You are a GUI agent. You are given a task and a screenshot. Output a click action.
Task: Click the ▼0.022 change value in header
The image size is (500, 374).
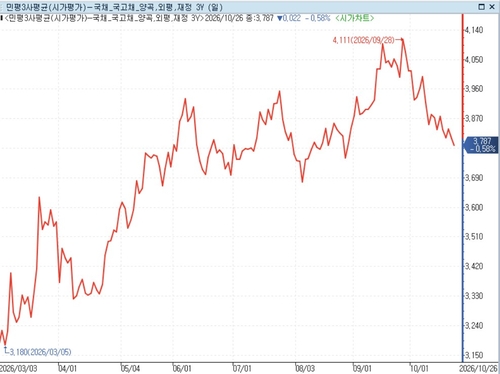289,18
